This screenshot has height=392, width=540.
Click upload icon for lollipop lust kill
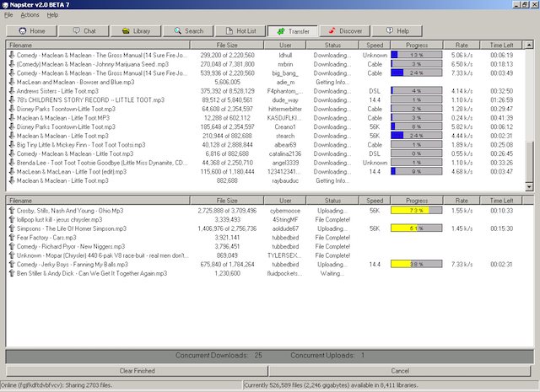point(12,219)
